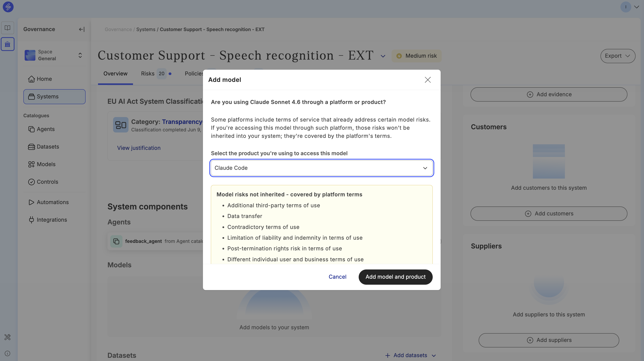Click the feedback_agent icon in Agents list
644x361 pixels.
pyautogui.click(x=116, y=241)
